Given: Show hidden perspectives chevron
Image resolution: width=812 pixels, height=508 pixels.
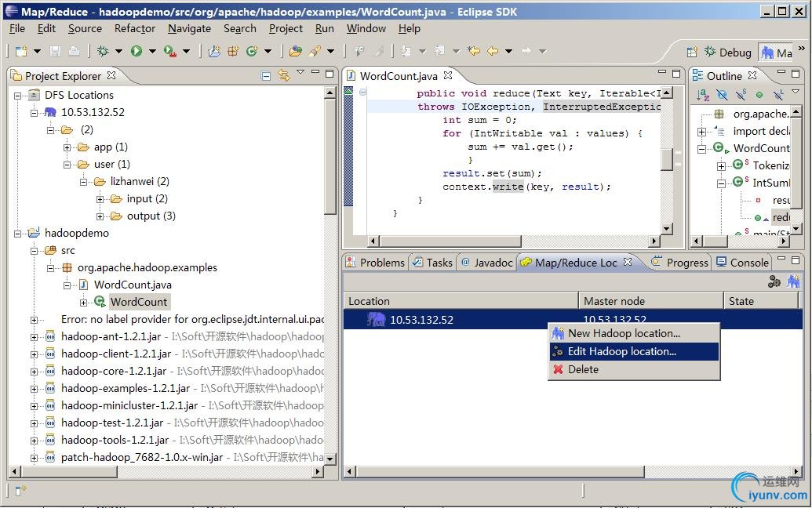Looking at the screenshot, I should pyautogui.click(x=802, y=48).
